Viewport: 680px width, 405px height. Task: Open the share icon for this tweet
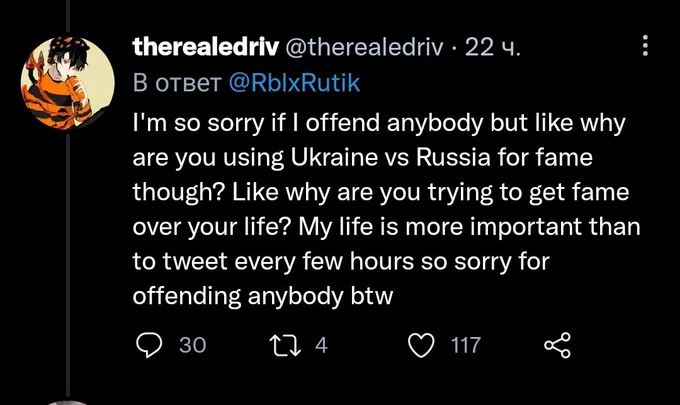click(x=558, y=345)
